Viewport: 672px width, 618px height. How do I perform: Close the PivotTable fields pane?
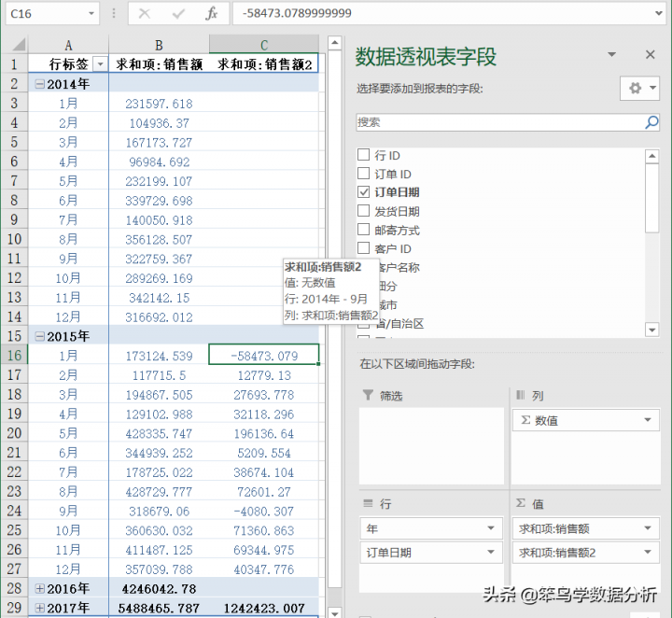tap(651, 54)
